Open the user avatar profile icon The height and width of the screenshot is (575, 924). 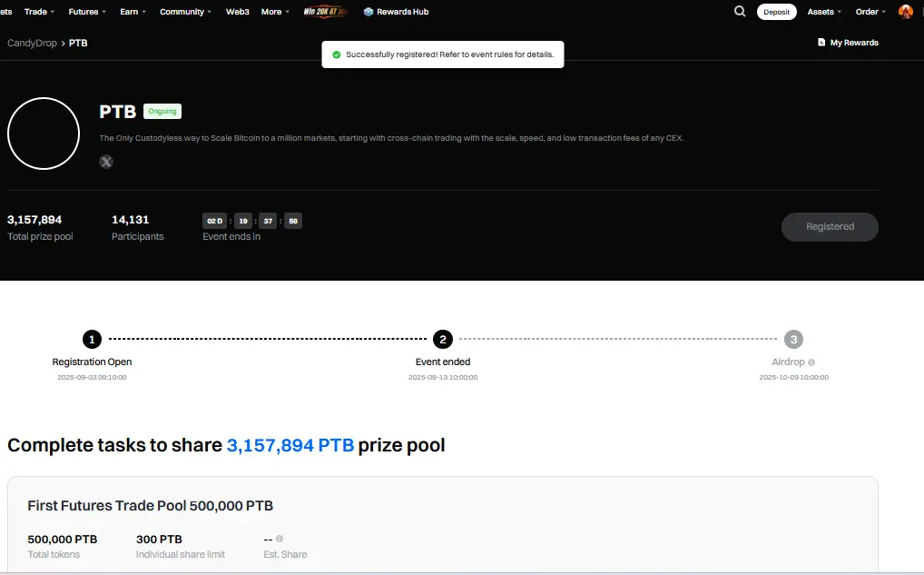point(905,11)
